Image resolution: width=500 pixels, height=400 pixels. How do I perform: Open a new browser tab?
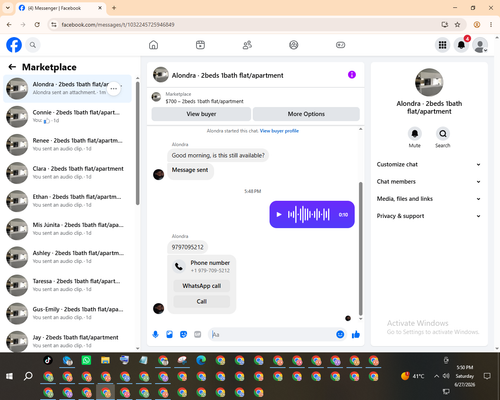pyautogui.click(x=114, y=8)
